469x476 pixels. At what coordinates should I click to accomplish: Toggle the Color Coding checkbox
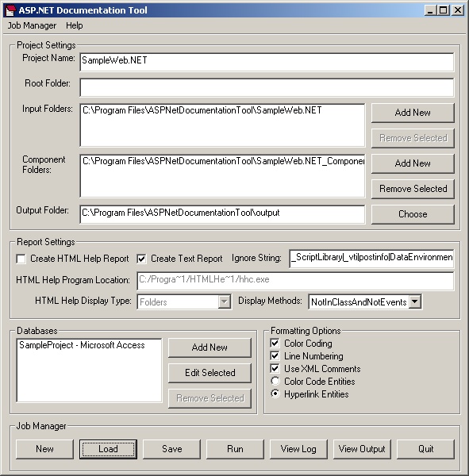(x=275, y=344)
